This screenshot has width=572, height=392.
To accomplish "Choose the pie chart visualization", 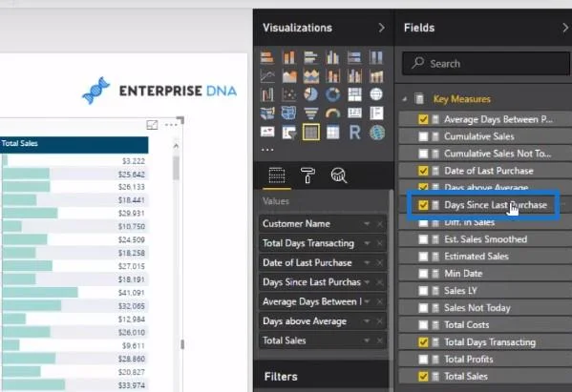I will coord(310,94).
